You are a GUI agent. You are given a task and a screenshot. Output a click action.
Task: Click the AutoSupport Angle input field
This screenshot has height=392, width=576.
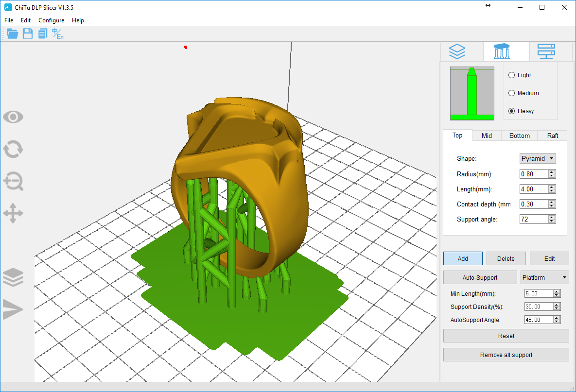[539, 320]
